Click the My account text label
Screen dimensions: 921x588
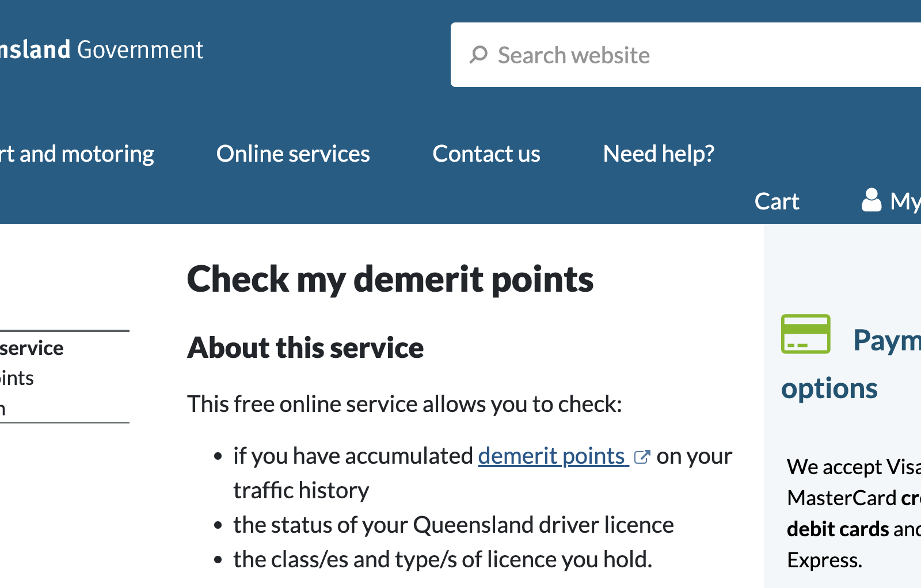(905, 201)
